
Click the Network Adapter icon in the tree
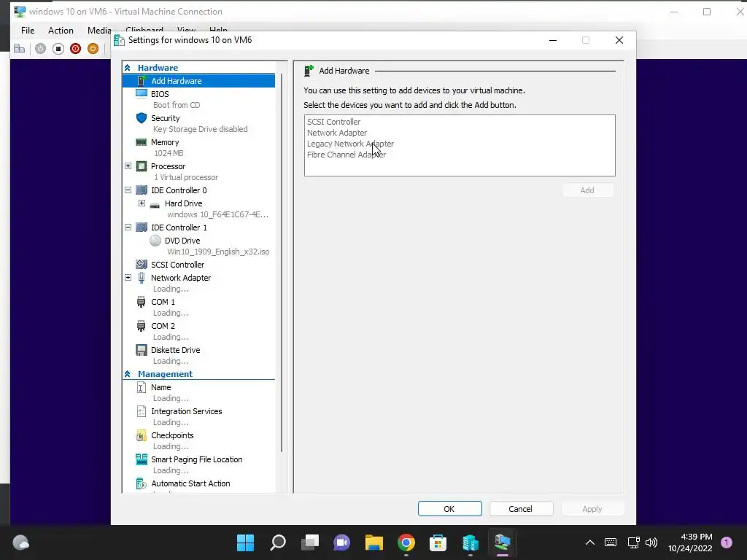click(x=142, y=278)
